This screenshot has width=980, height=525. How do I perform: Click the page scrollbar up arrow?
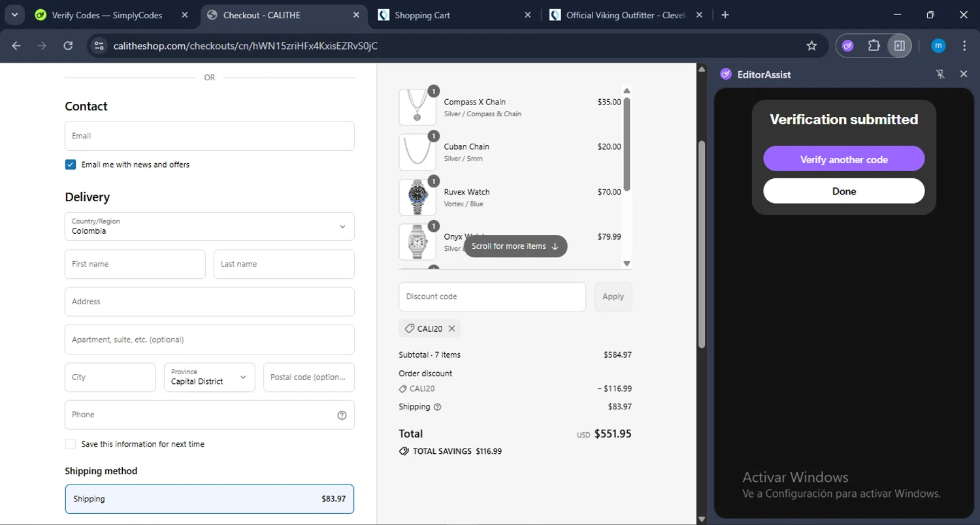pyautogui.click(x=702, y=69)
